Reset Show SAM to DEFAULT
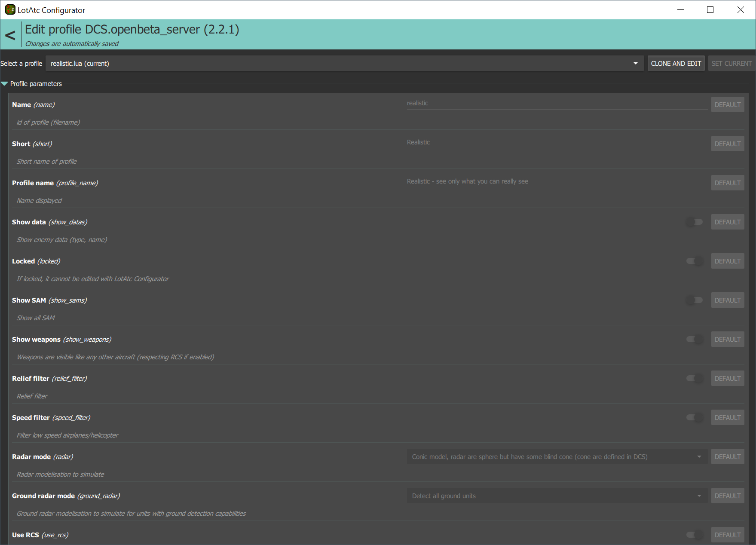 pyautogui.click(x=728, y=300)
